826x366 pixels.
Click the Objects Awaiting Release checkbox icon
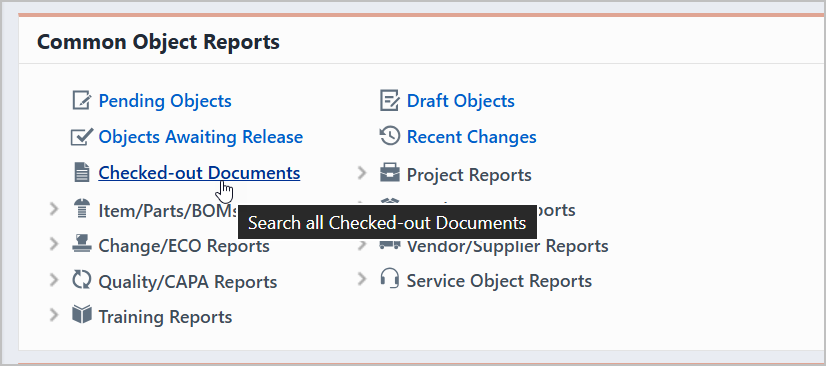click(82, 136)
